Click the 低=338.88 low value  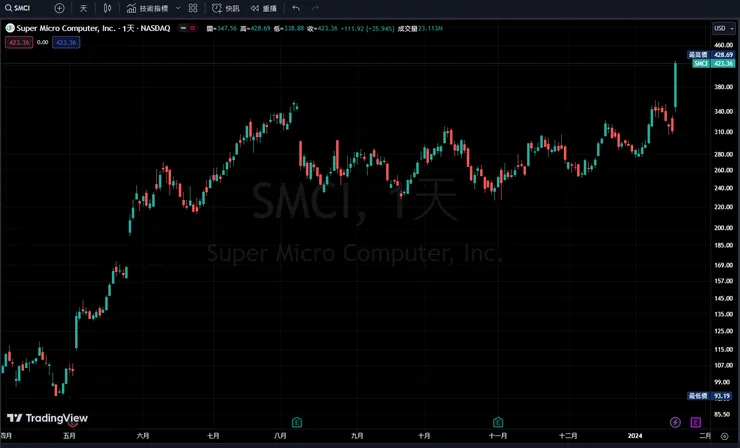pyautogui.click(x=289, y=28)
